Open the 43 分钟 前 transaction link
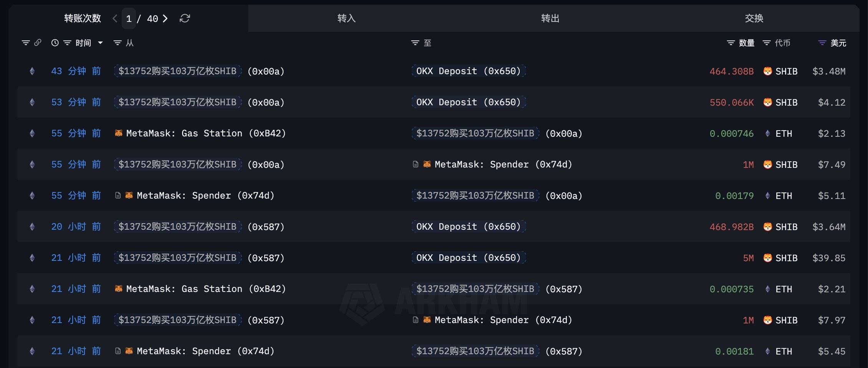The image size is (868, 368). [x=76, y=71]
